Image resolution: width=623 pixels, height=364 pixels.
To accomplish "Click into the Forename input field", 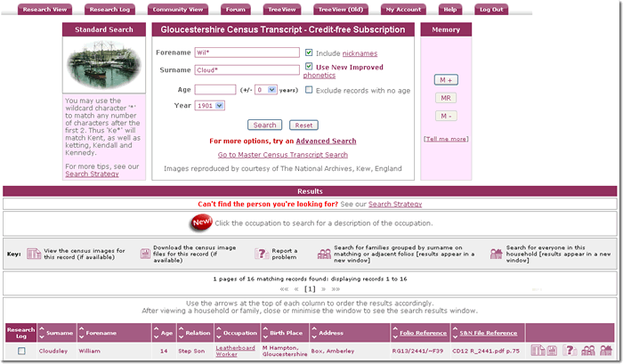I will [247, 53].
